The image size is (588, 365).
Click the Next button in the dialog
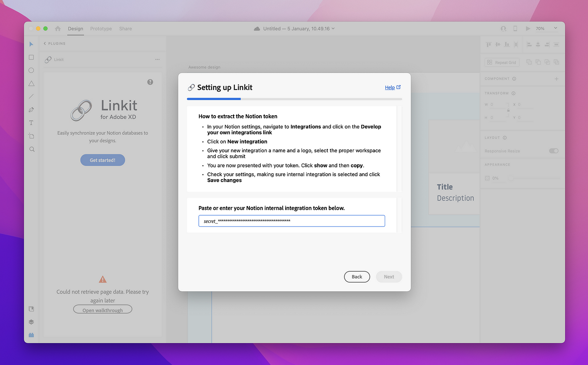[x=389, y=277]
